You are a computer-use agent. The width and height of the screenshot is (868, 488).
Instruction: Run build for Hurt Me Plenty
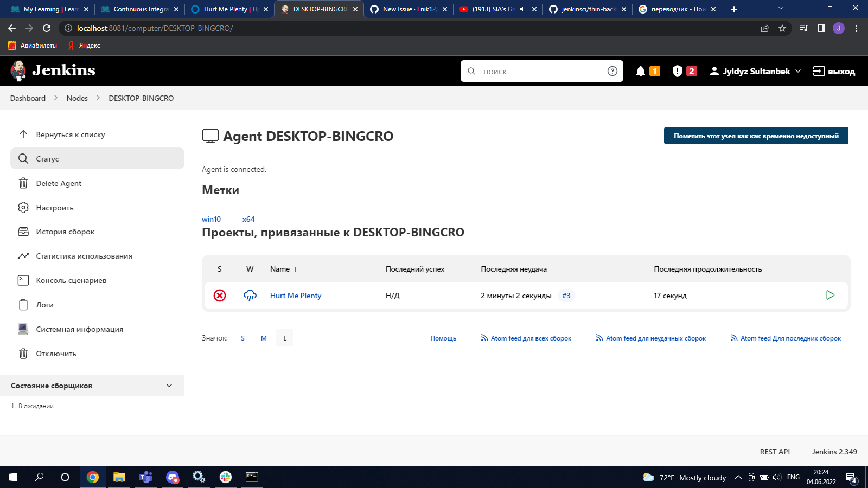tap(830, 295)
